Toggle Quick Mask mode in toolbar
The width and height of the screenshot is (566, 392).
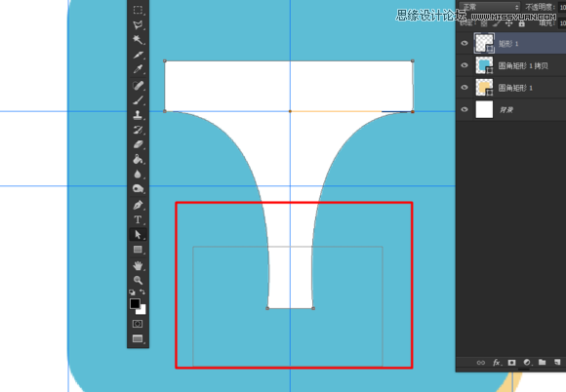point(138,324)
